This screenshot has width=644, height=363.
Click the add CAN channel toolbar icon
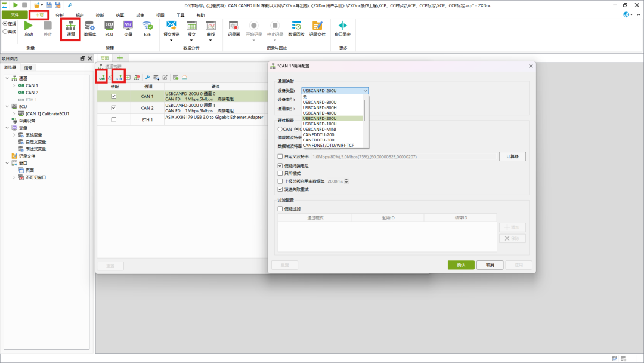[103, 77]
